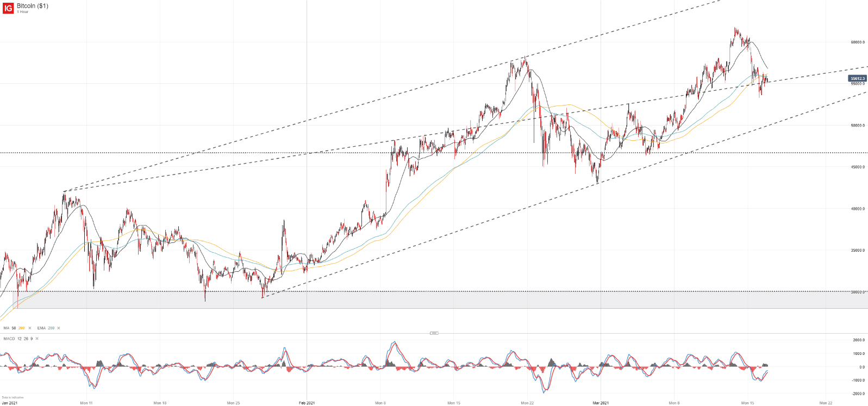Screen dimensions: 868x406
Task: Click the Mar 2021 date label
Action: [601, 403]
